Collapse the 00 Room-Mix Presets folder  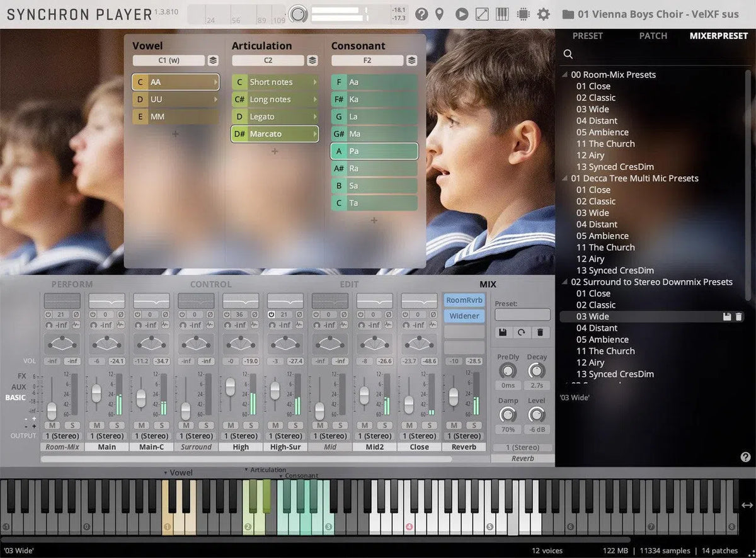565,74
